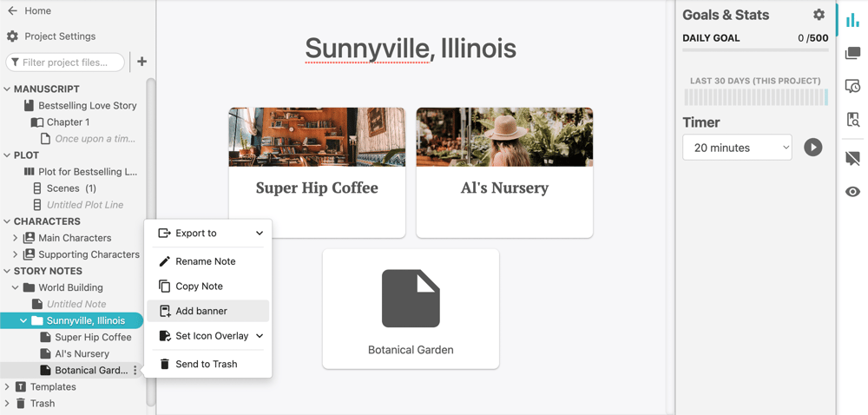Image resolution: width=868 pixels, height=415 pixels.
Task: Open Untitled Plot Line in tree
Action: pyautogui.click(x=85, y=205)
